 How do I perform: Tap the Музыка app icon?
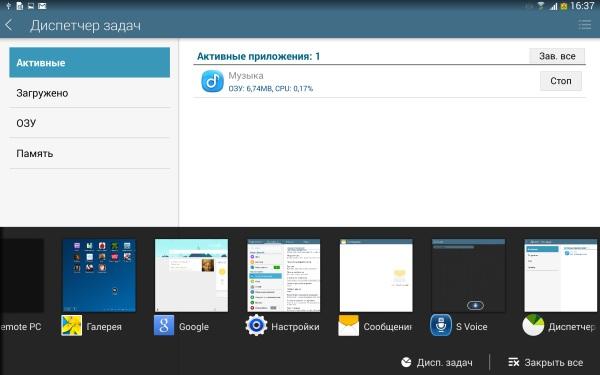pyautogui.click(x=212, y=81)
